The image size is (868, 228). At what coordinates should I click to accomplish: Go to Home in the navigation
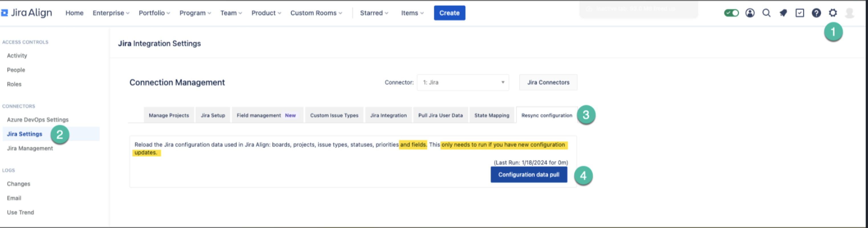coord(74,13)
